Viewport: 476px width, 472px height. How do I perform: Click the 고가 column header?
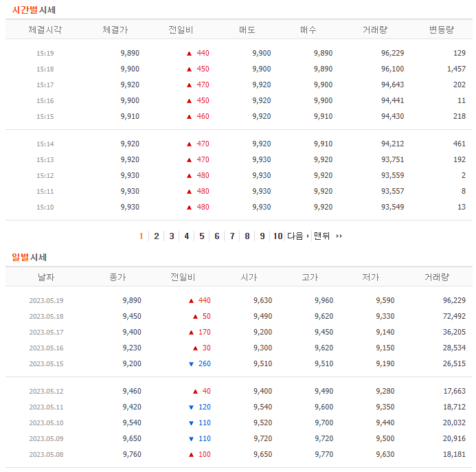pyautogui.click(x=310, y=277)
